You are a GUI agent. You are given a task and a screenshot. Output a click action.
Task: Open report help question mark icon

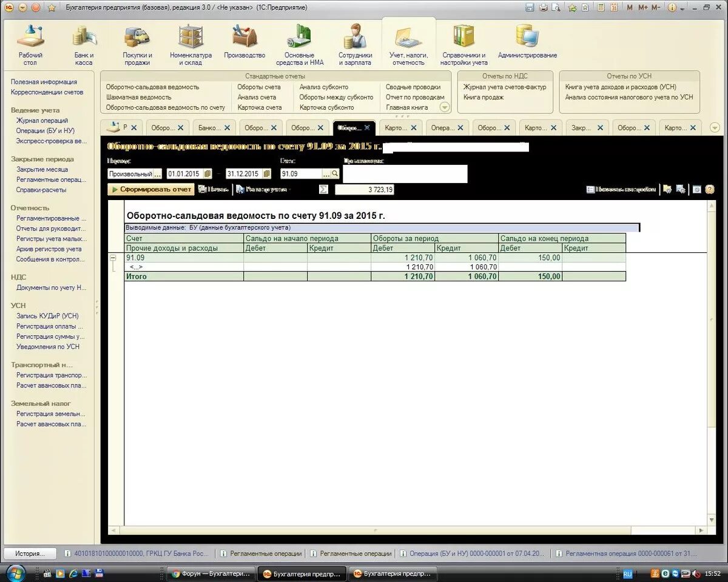tap(709, 189)
